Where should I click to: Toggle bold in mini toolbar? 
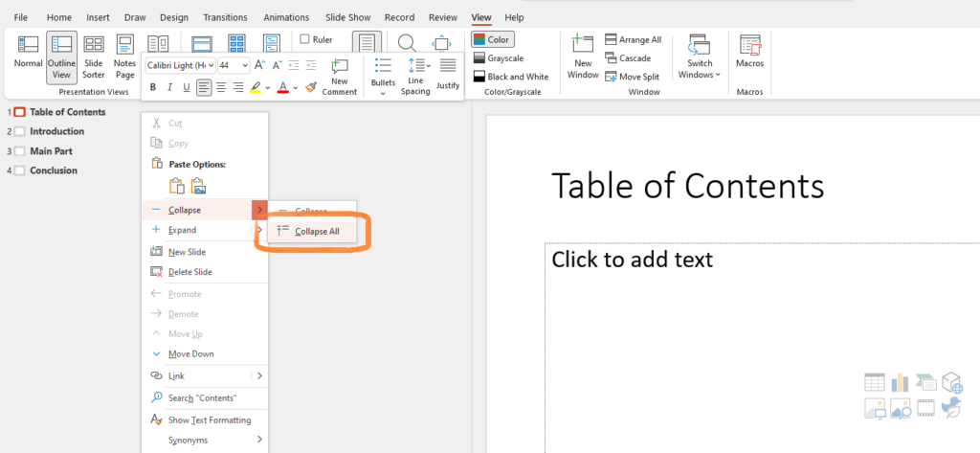click(152, 87)
